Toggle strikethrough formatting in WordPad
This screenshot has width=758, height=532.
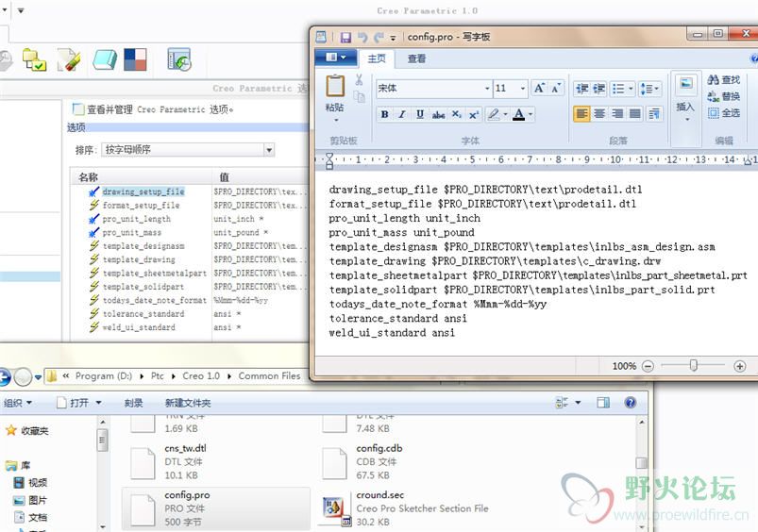[438, 114]
